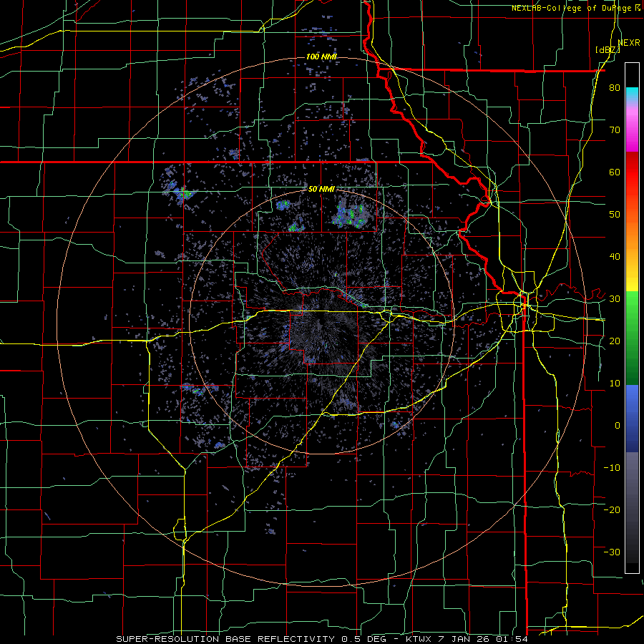Click the 100 NMI range ring label
This screenshot has width=644, height=644.
coord(321,57)
